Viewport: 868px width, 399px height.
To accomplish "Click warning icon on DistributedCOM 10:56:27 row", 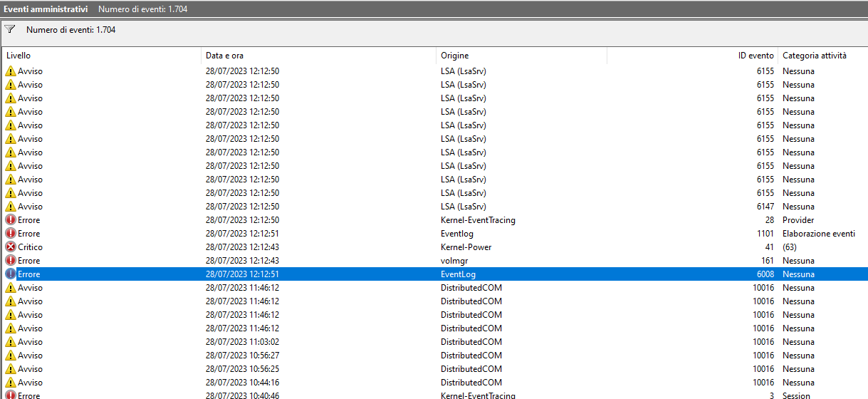I will click(11, 356).
